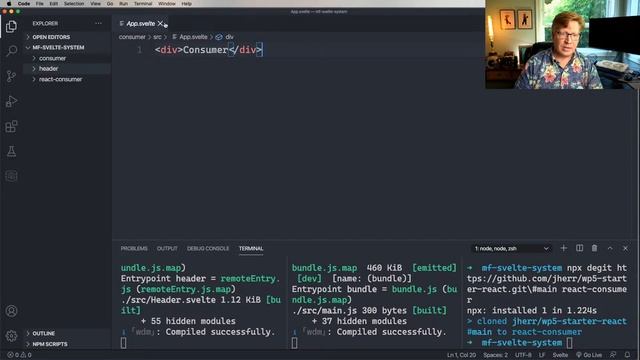This screenshot has width=640, height=360.
Task: Open the Explorer view in activity bar
Action: pos(11,26)
